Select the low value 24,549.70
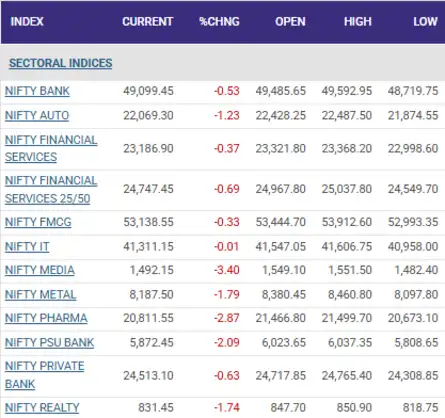The image size is (445, 418). pyautogui.click(x=413, y=189)
